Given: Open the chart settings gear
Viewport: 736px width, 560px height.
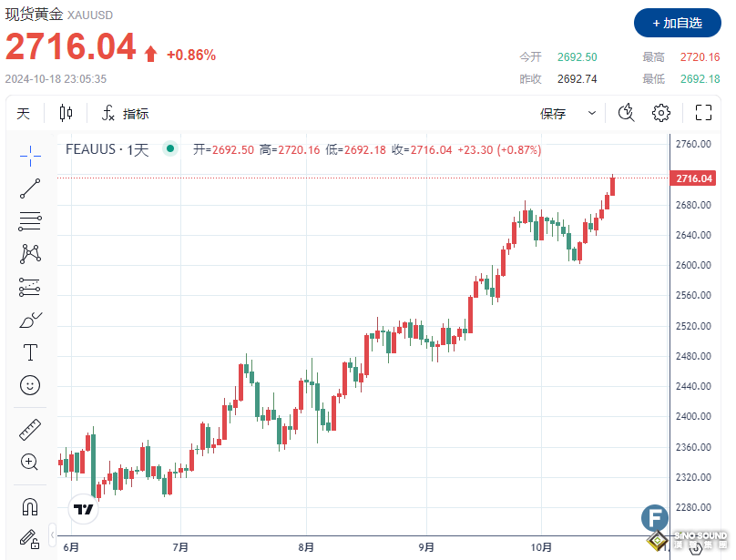Looking at the screenshot, I should click(660, 112).
